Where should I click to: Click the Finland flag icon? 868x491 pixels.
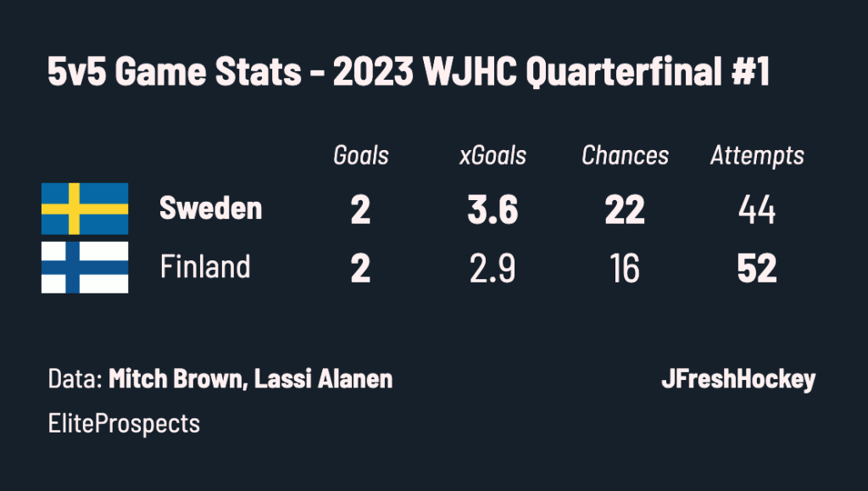coord(85,267)
